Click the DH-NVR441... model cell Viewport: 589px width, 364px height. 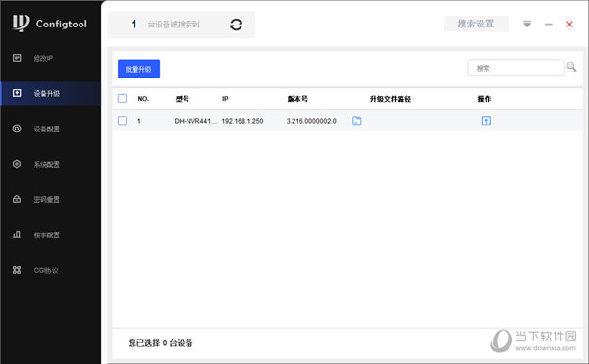pos(195,121)
